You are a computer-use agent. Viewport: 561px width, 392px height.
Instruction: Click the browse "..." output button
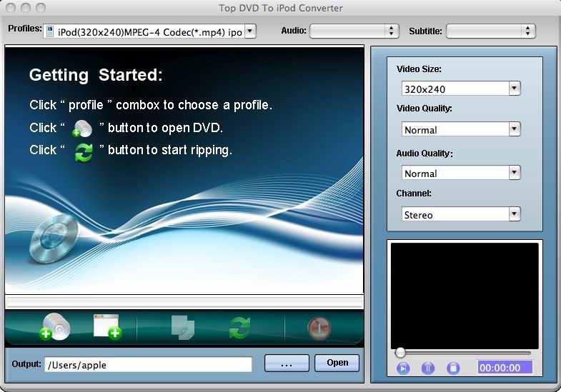(287, 363)
